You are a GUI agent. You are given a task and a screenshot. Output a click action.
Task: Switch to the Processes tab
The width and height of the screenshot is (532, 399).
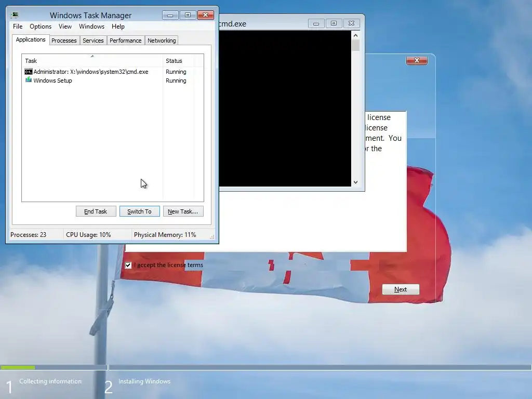pyautogui.click(x=64, y=41)
